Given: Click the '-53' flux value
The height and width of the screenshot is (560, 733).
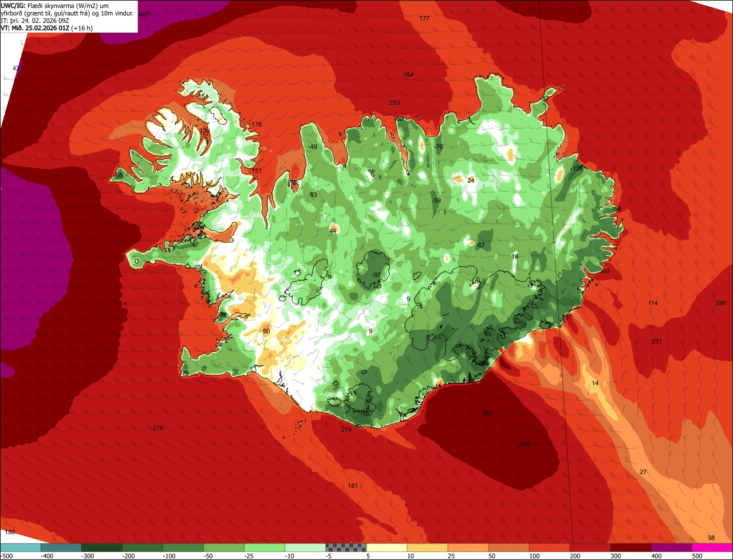Looking at the screenshot, I should click(x=312, y=195).
